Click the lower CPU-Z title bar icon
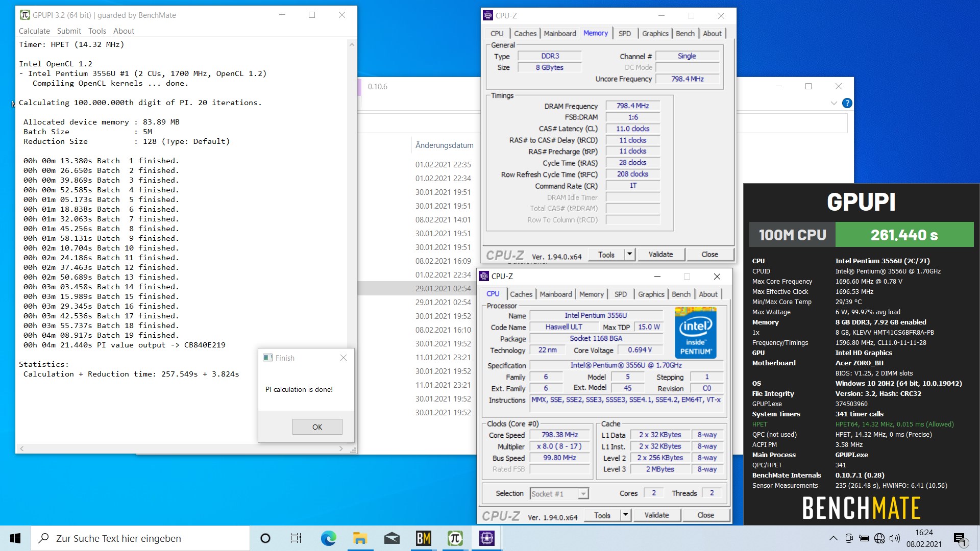Viewport: 980px width, 551px height. pos(484,276)
